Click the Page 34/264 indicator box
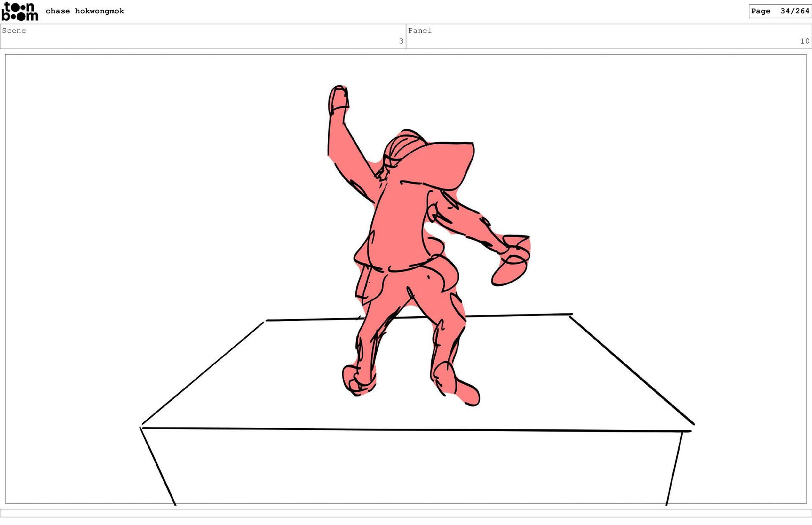Viewport: 812px width, 525px height. (779, 11)
